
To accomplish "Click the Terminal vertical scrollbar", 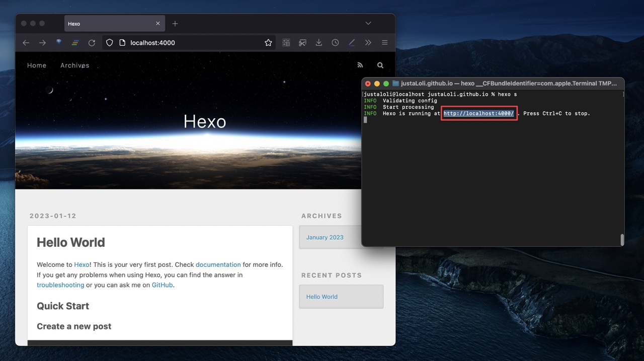I will point(622,240).
